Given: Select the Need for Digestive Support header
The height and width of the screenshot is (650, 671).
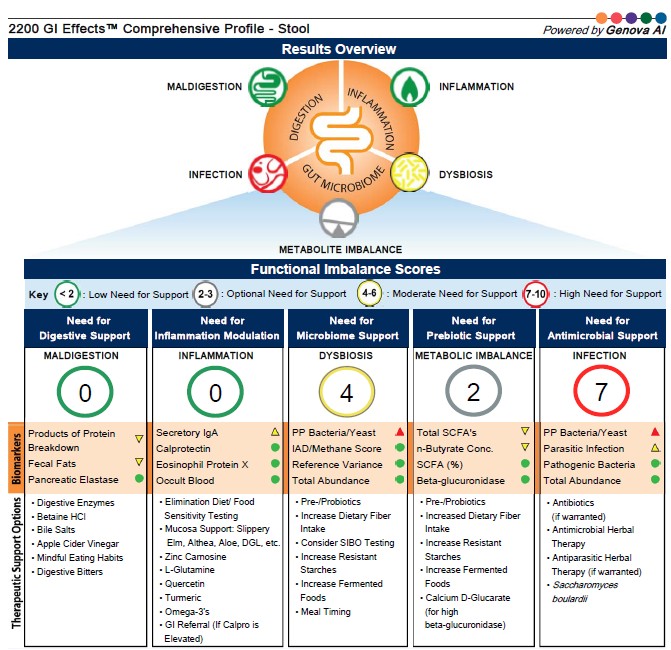Looking at the screenshot, I should [85, 328].
